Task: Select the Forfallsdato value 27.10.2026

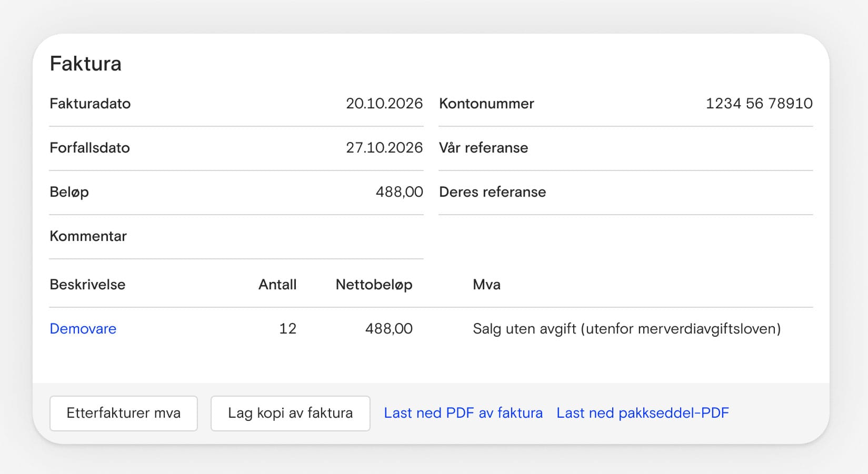Action: [x=384, y=148]
